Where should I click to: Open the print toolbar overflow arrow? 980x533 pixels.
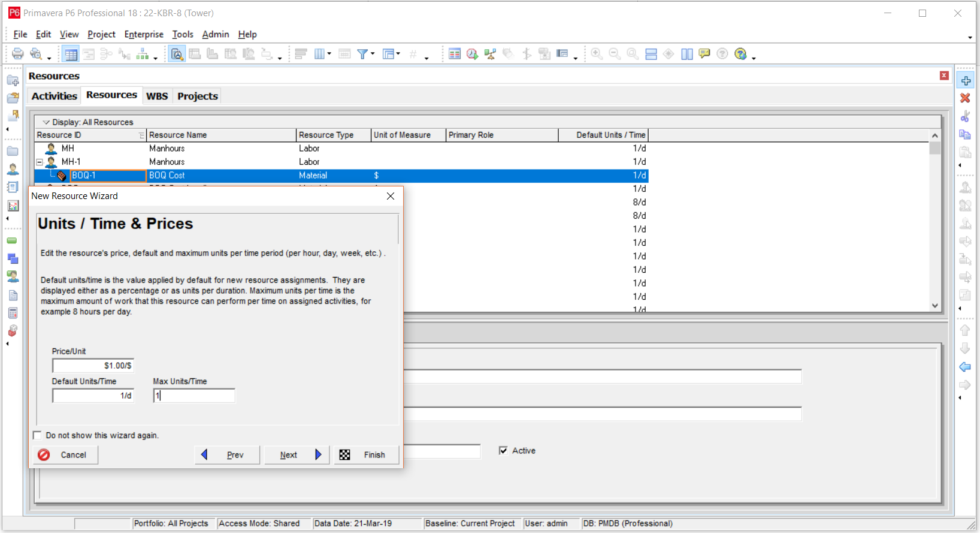pos(49,58)
